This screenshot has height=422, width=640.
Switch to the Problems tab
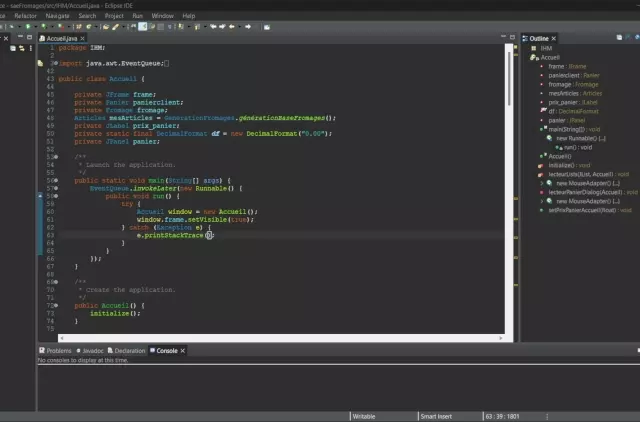pos(57,351)
